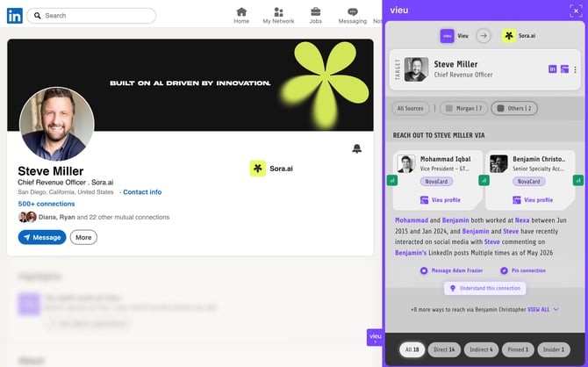Switch to the Direct 14 tab

[x=444, y=349]
